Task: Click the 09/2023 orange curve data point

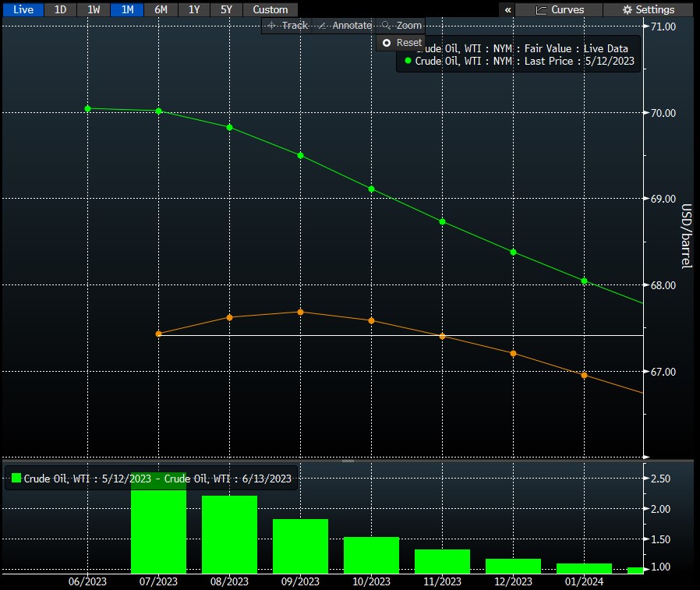Action: [300, 312]
